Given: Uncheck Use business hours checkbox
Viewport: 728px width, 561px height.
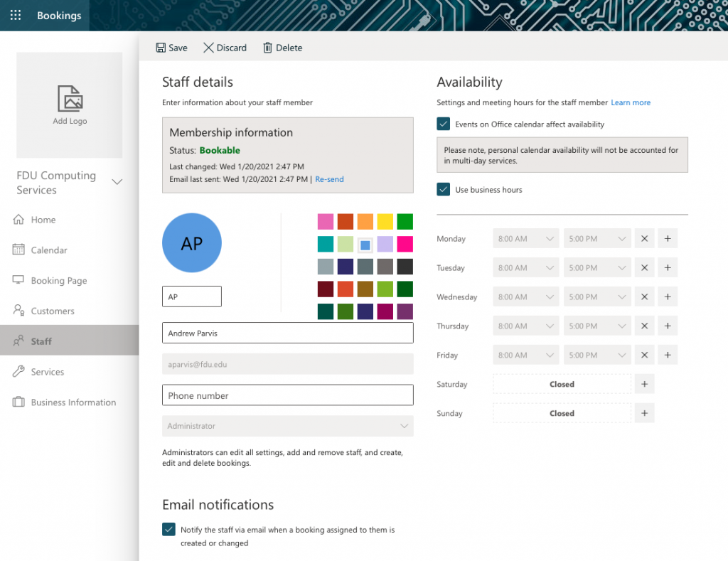Looking at the screenshot, I should tap(444, 189).
